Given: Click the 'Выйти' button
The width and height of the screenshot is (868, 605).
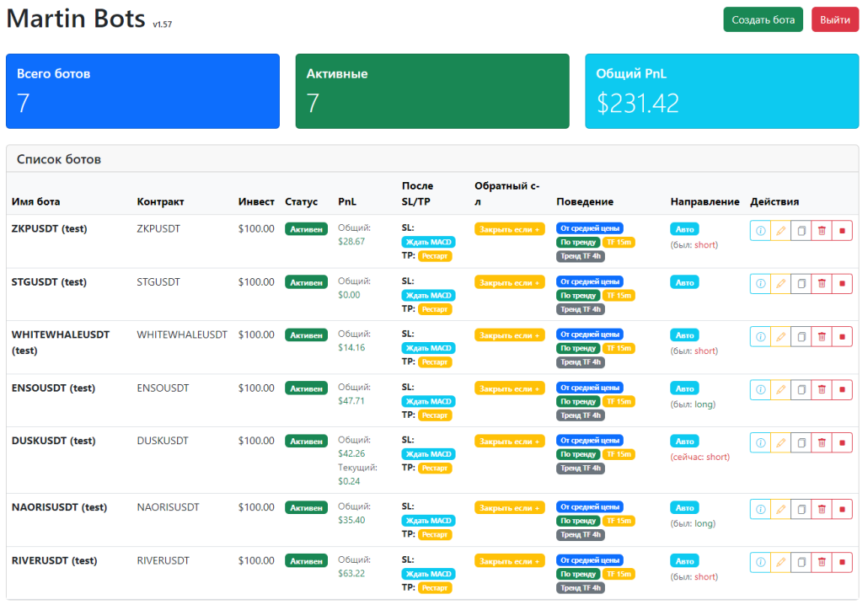Looking at the screenshot, I should click(834, 19).
